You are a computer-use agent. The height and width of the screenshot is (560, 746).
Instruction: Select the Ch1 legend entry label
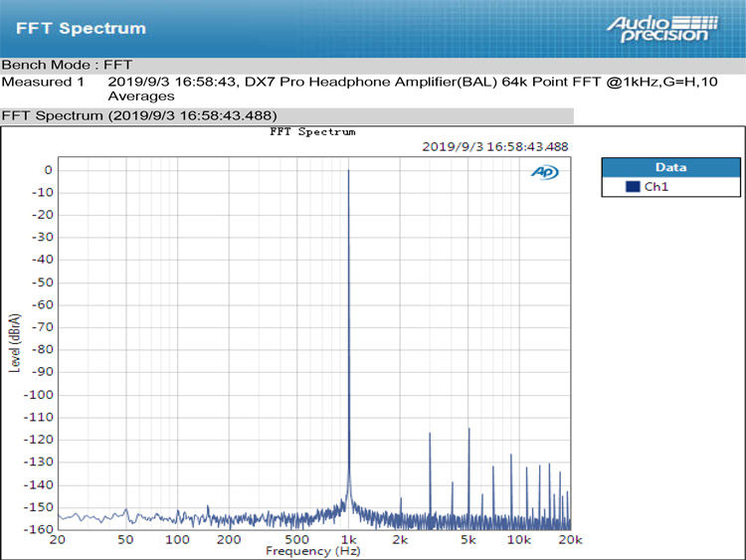pos(656,187)
